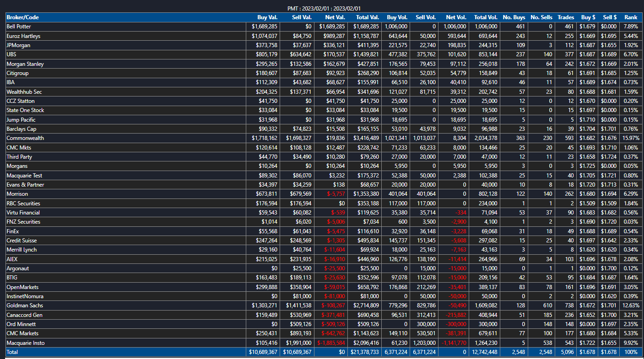Click the Ord Minnett broker name
This screenshot has height=359, width=644.
click(21, 324)
